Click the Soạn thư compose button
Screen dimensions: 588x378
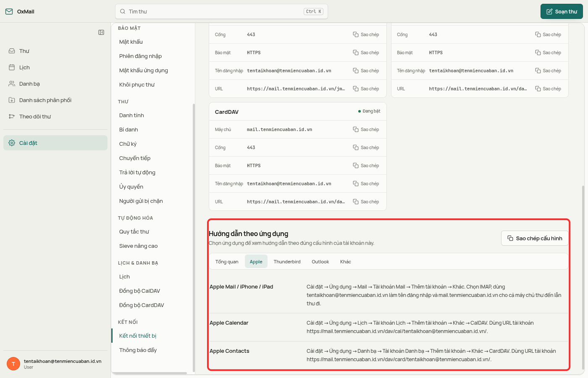click(562, 11)
